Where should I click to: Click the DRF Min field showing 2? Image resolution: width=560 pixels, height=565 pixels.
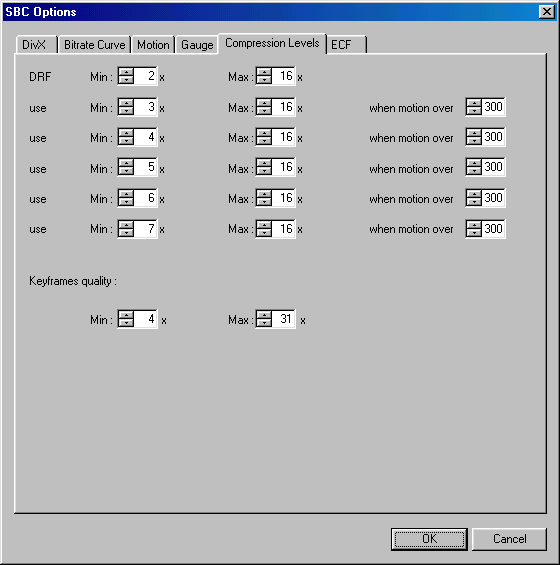(145, 76)
